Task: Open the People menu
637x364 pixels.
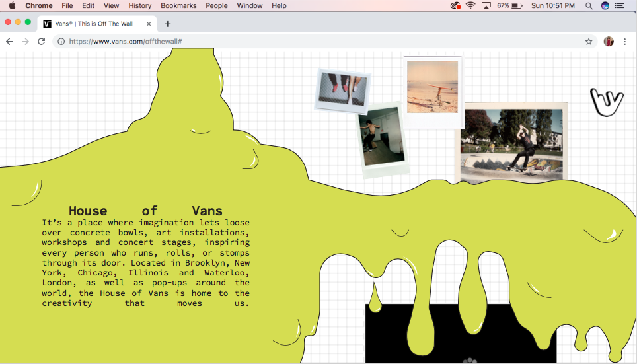Action: [x=217, y=6]
